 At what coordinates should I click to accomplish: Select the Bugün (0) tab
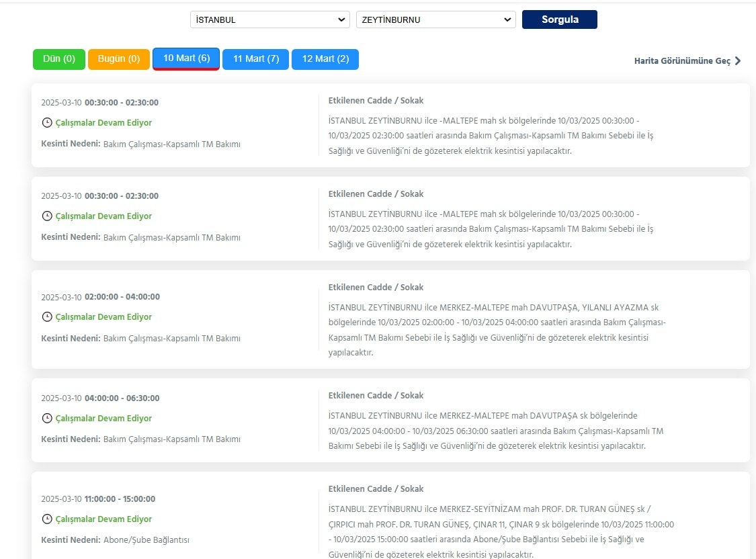point(119,59)
